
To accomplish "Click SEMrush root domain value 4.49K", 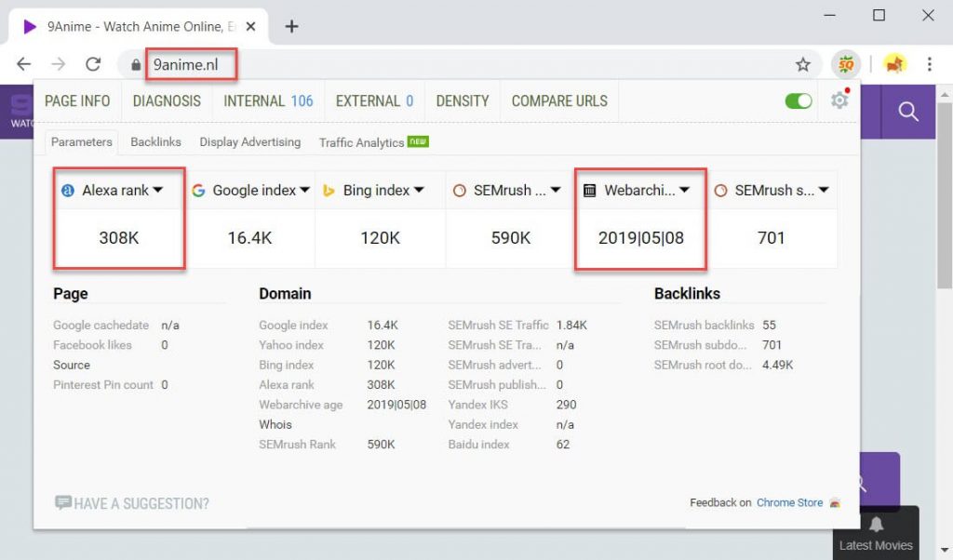I will tap(777, 365).
